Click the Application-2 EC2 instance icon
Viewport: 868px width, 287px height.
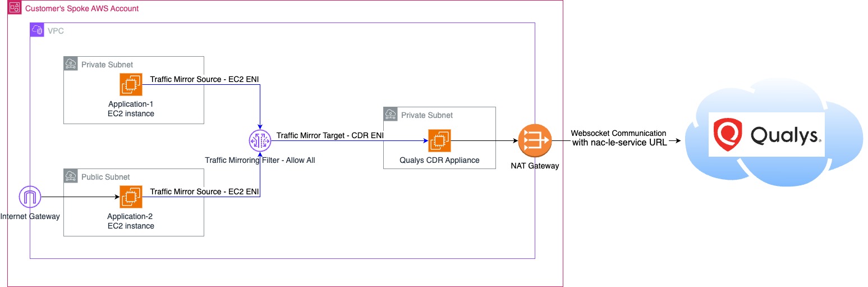[x=131, y=197]
